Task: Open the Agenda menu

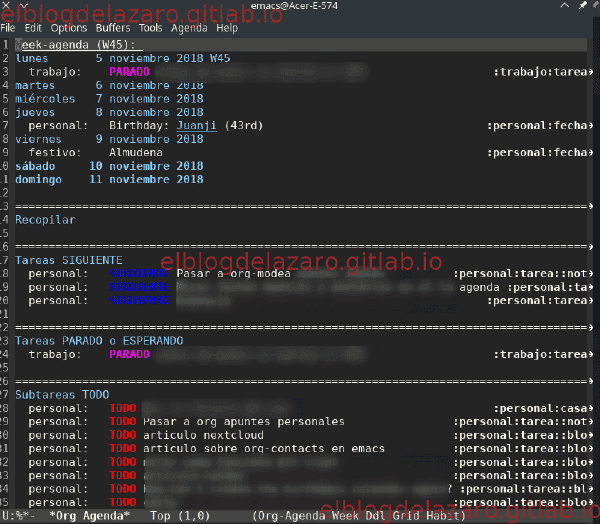Action: [x=189, y=28]
